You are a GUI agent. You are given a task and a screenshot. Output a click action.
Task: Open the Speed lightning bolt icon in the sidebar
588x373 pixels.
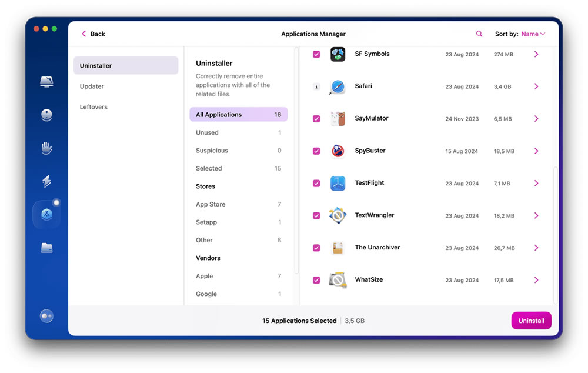[x=46, y=181]
